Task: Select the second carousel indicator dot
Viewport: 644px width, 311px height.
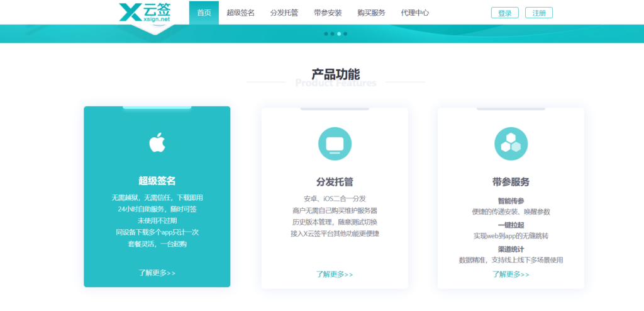Action: point(332,33)
